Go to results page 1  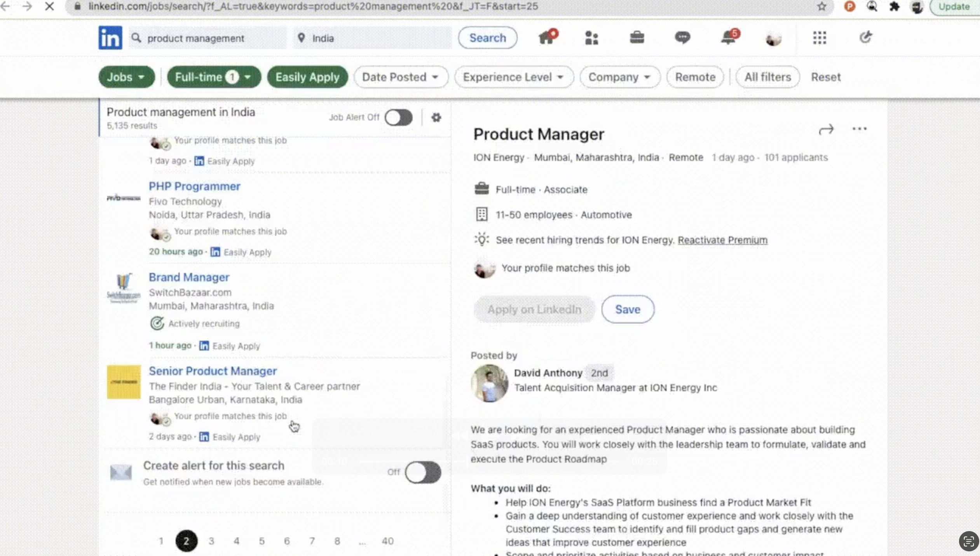161,541
